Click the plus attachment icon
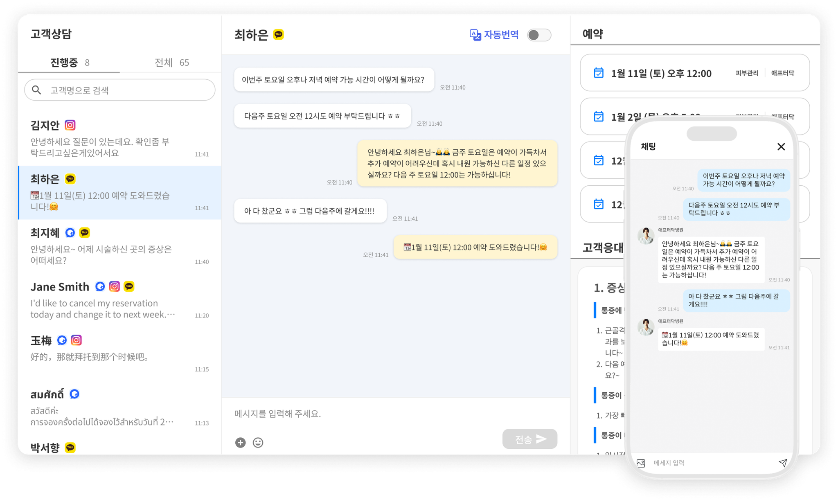This screenshot has width=838, height=504. pos(240,442)
